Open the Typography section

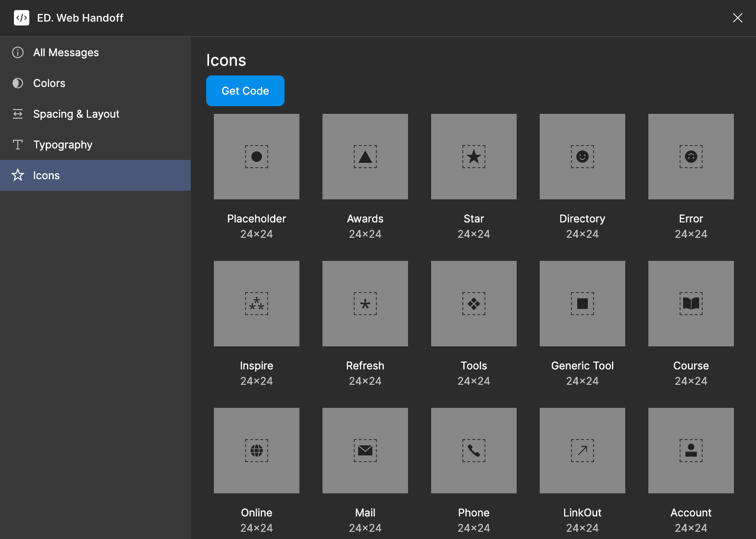[62, 145]
